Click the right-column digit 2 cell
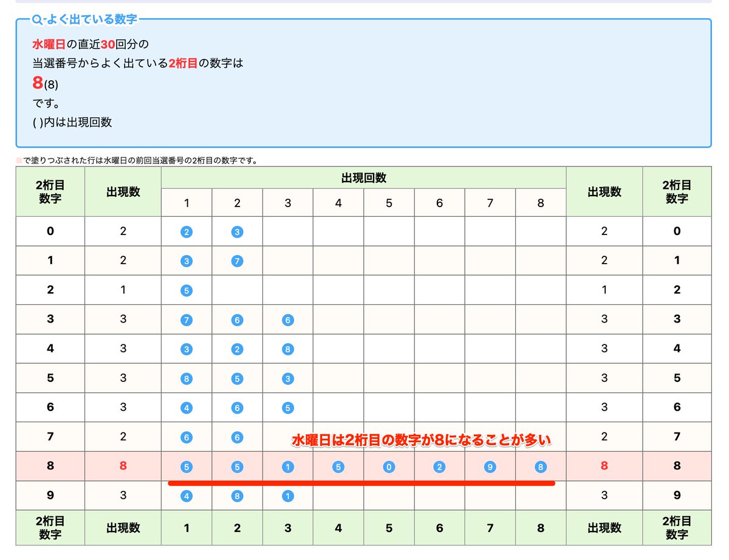The height and width of the screenshot is (560, 729). pyautogui.click(x=677, y=290)
